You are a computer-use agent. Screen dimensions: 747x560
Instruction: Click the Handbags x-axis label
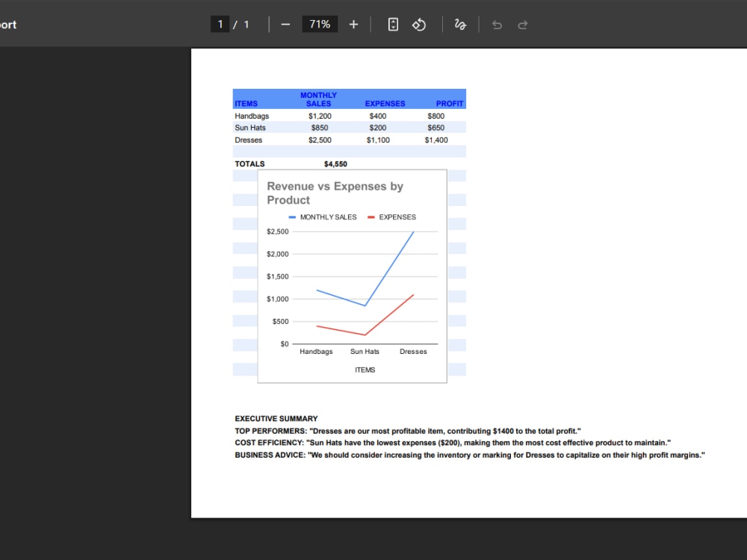pos(316,352)
